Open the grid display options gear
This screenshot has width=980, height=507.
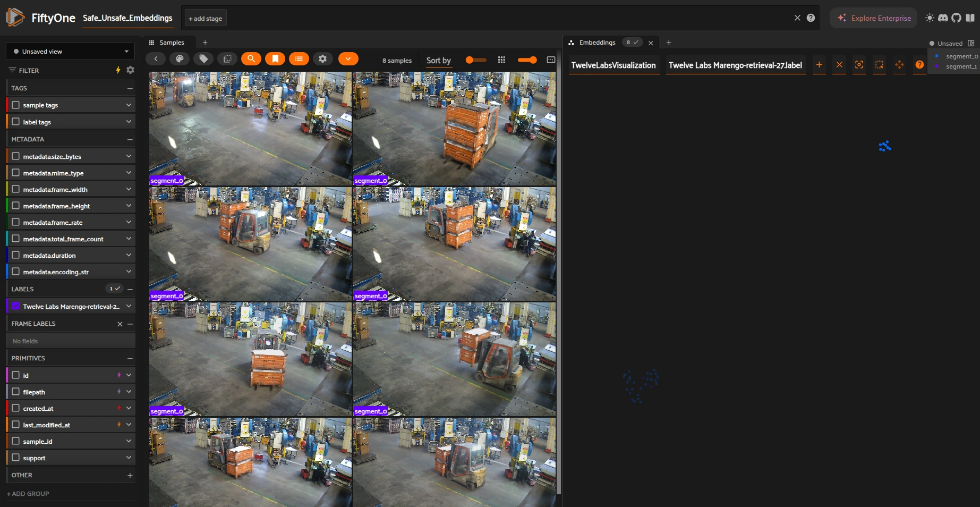click(x=323, y=59)
